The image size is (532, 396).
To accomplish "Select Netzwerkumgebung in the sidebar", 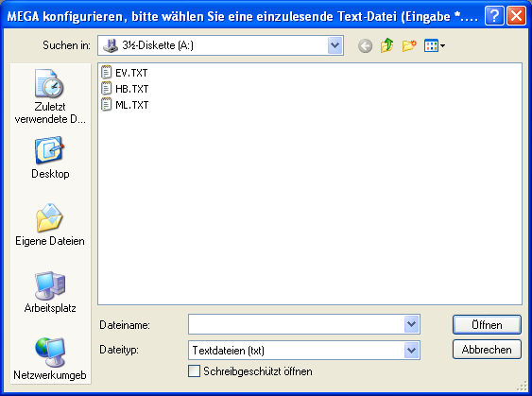I will pos(50,359).
